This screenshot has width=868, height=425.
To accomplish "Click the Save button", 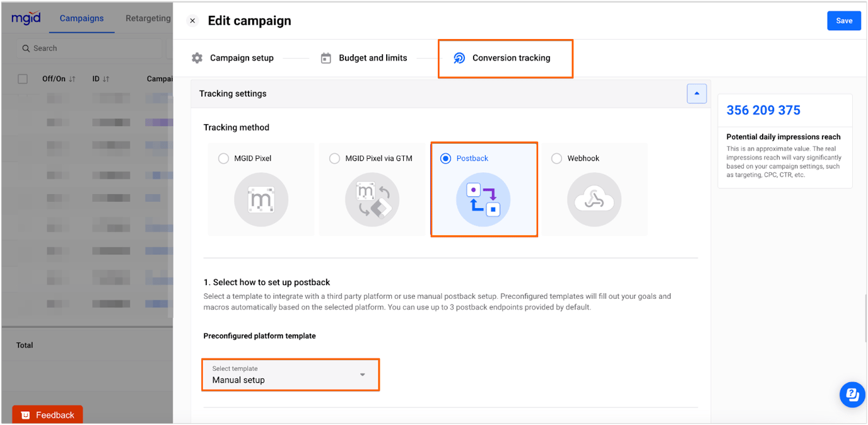I will pos(844,20).
